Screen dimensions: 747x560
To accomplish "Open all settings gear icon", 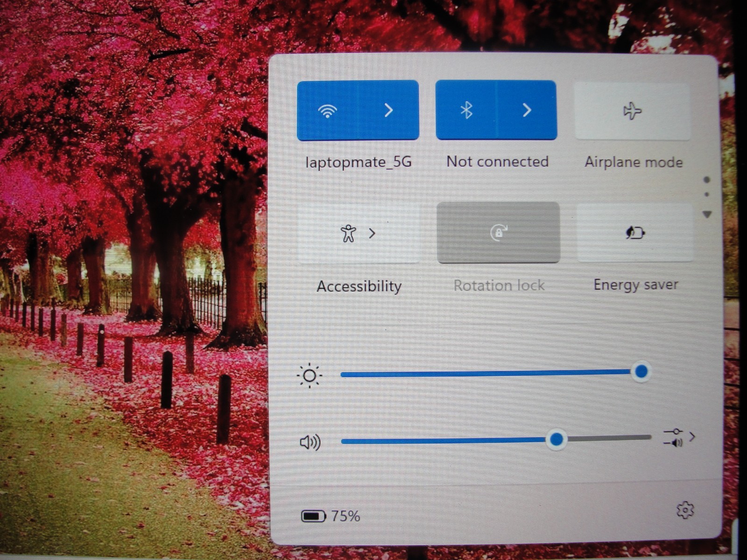I will coord(685,510).
